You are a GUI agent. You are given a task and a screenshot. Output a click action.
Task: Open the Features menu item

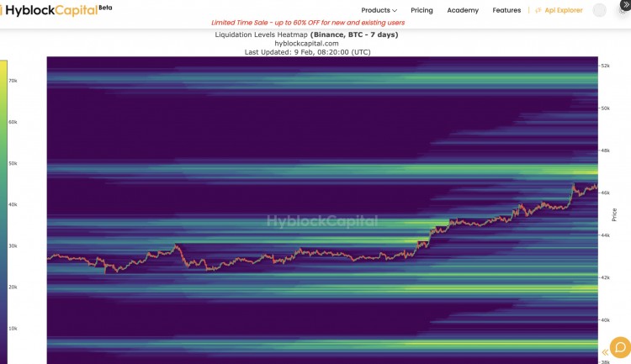tap(506, 10)
